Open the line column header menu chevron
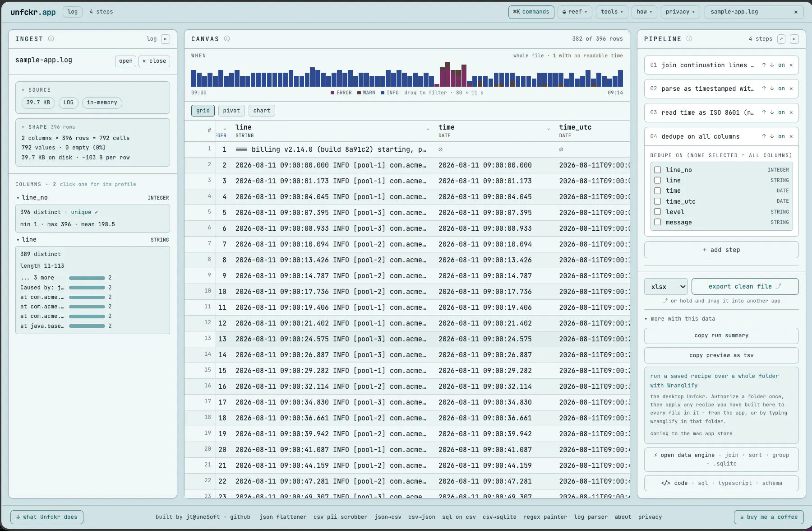The width and height of the screenshot is (812, 531). click(x=428, y=130)
